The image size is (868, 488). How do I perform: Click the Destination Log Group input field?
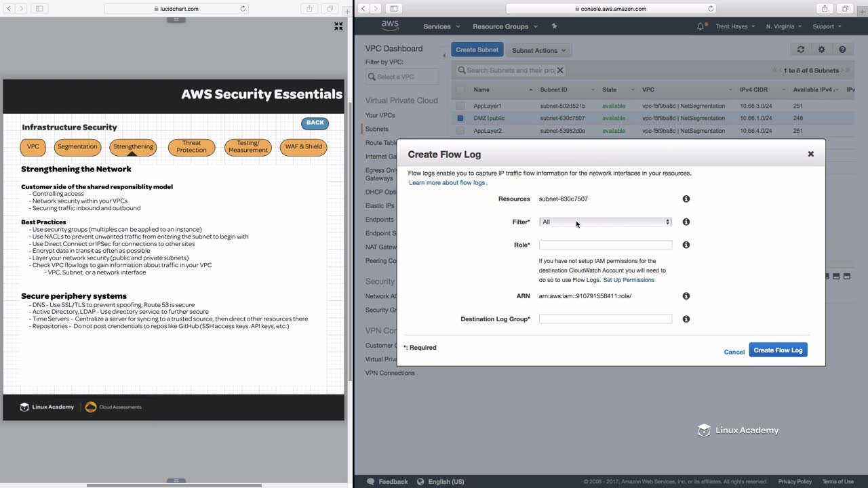606,319
